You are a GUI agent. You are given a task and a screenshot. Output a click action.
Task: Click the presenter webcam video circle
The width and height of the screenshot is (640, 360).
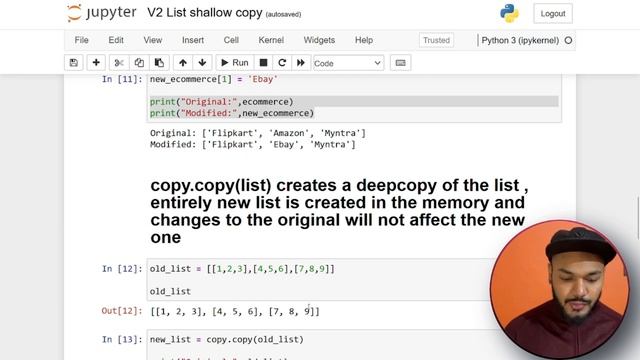pos(560,289)
